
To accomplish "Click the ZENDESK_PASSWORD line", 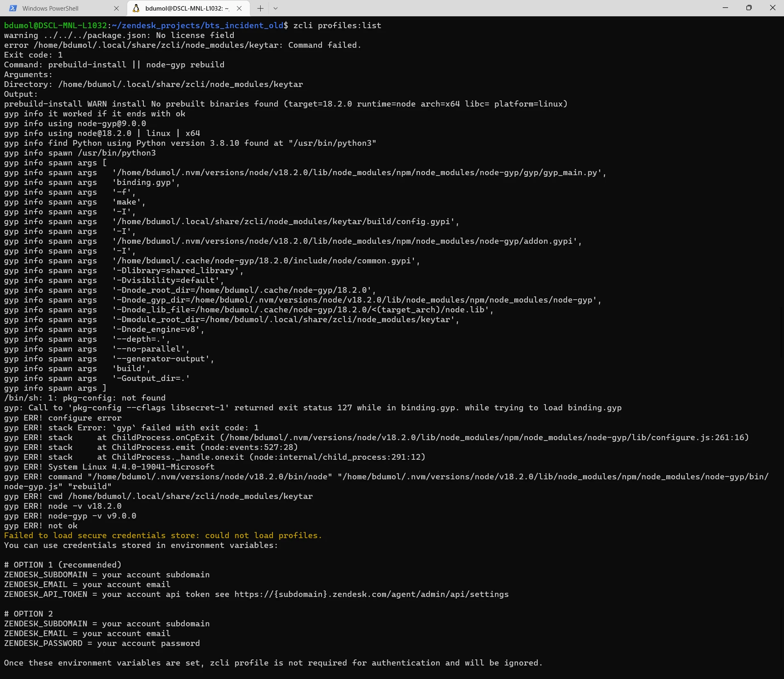I will pos(102,643).
